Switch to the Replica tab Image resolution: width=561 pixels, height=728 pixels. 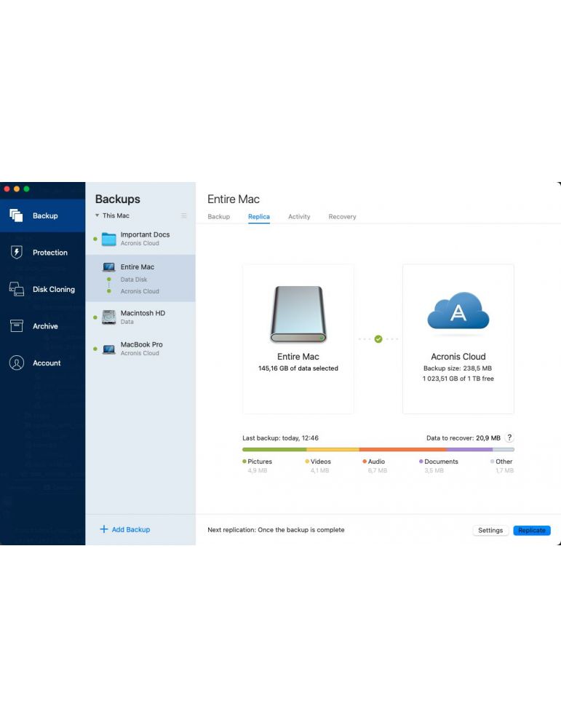click(259, 216)
